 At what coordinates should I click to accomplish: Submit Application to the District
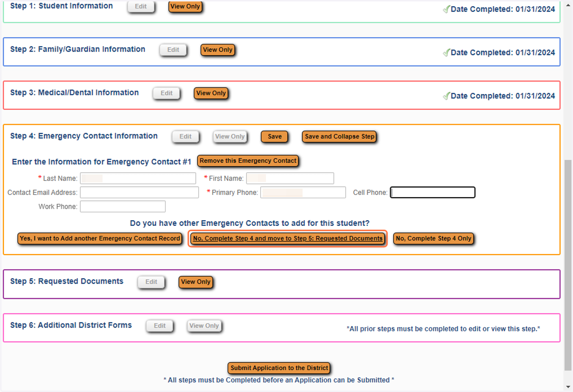[x=279, y=368]
